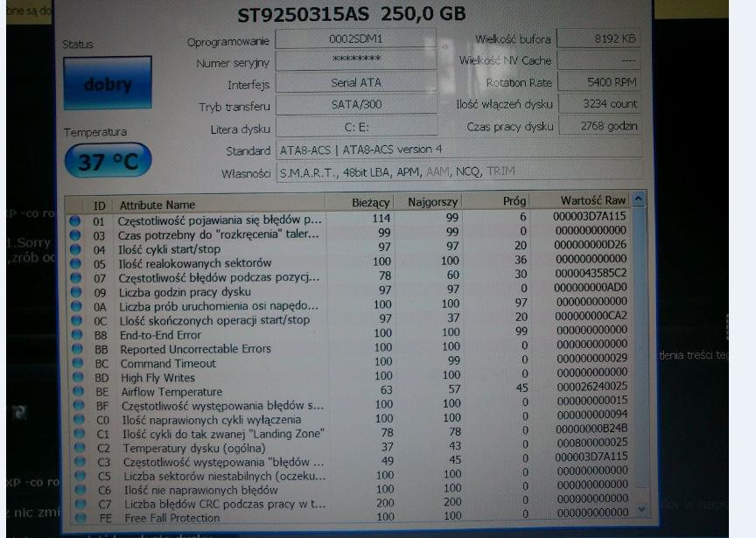Viewport: 756px width, 538px height.
Task: Click the Attribute Name column header
Action: (x=220, y=205)
